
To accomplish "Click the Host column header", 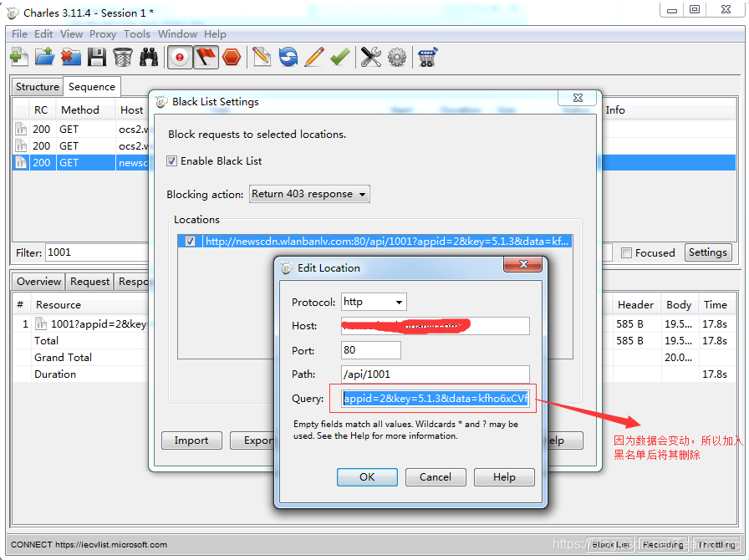I will [132, 109].
